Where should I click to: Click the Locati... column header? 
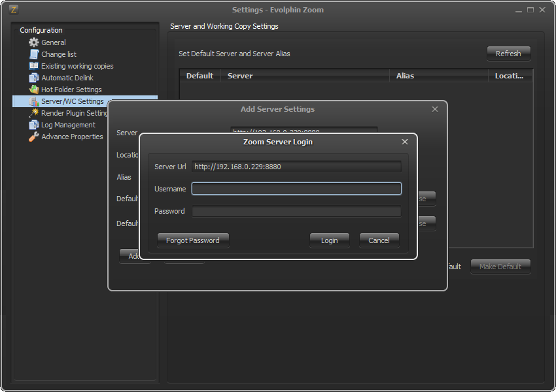510,76
